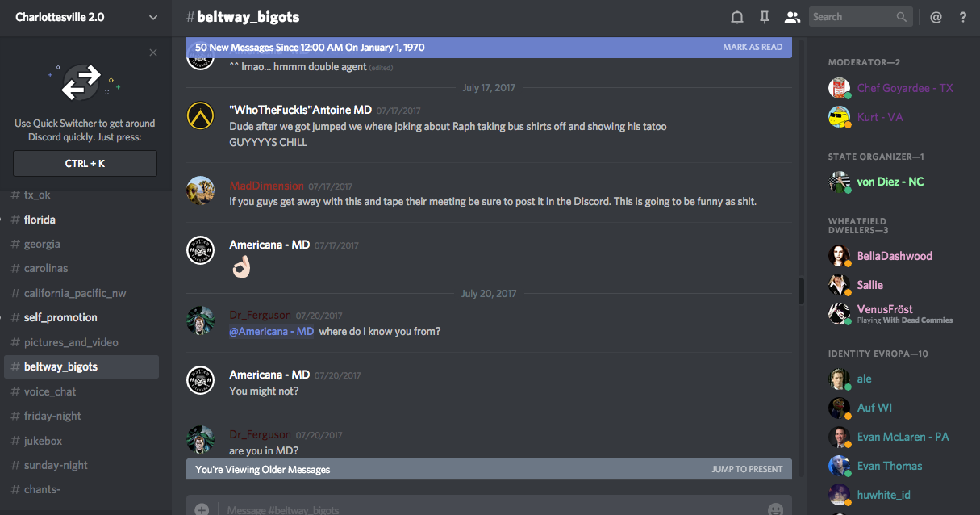This screenshot has width=980, height=515.
Task: Click the chat scrollbar thumb
Action: click(801, 291)
